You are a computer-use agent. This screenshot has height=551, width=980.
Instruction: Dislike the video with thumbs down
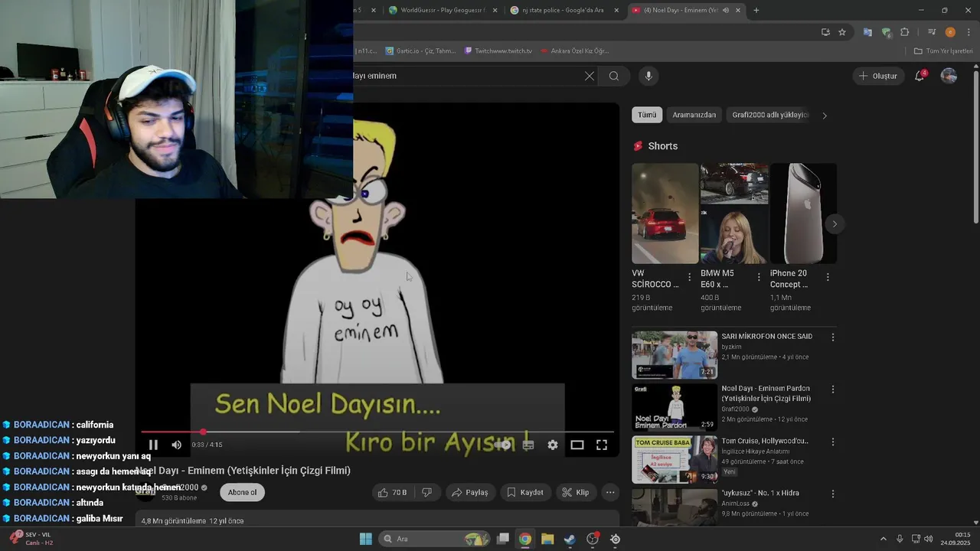(x=427, y=492)
